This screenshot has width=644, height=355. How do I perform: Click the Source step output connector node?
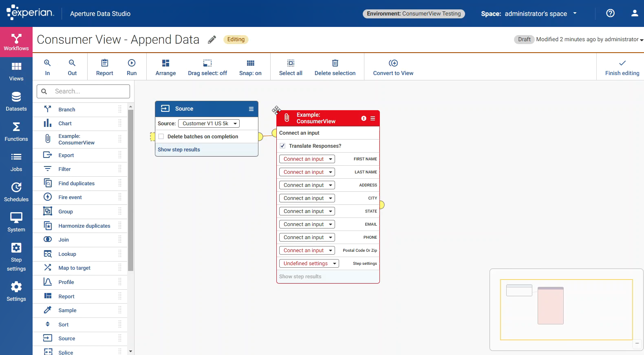coord(260,137)
